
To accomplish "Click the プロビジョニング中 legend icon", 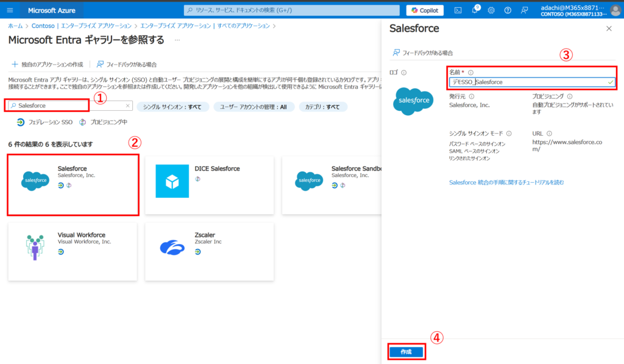I will (82, 122).
